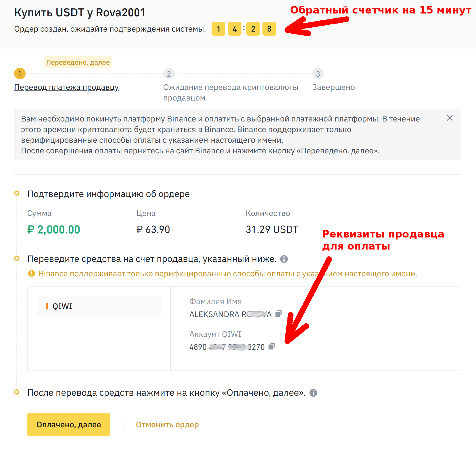Click the orange warning exclamation icon
Screen dimensions: 476x452
tap(32, 273)
